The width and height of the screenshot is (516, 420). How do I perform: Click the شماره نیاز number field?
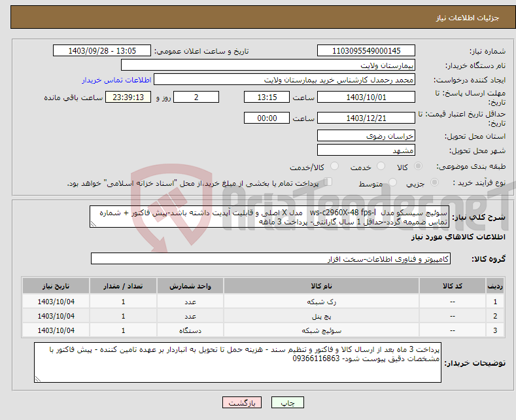[x=366, y=50]
